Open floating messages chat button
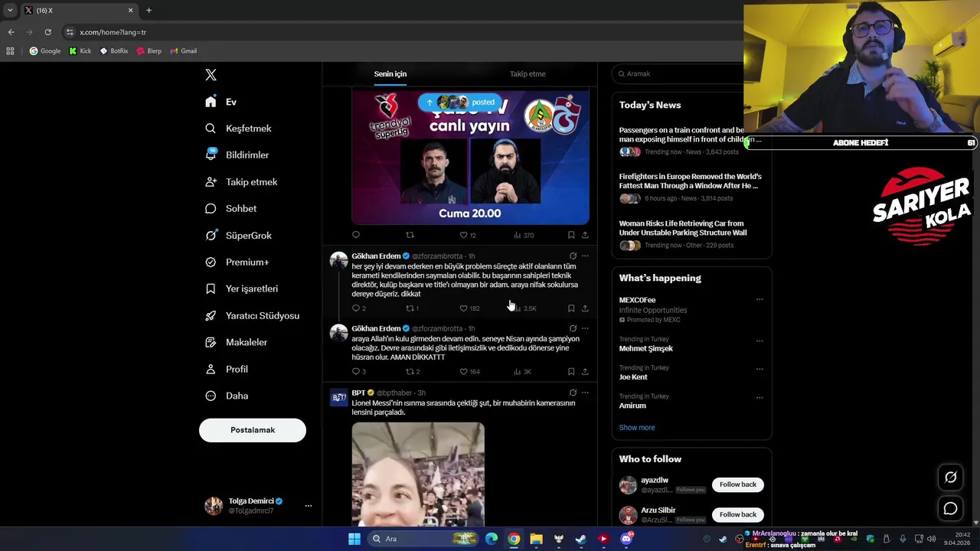Screen dimensions: 980x551 [950, 508]
